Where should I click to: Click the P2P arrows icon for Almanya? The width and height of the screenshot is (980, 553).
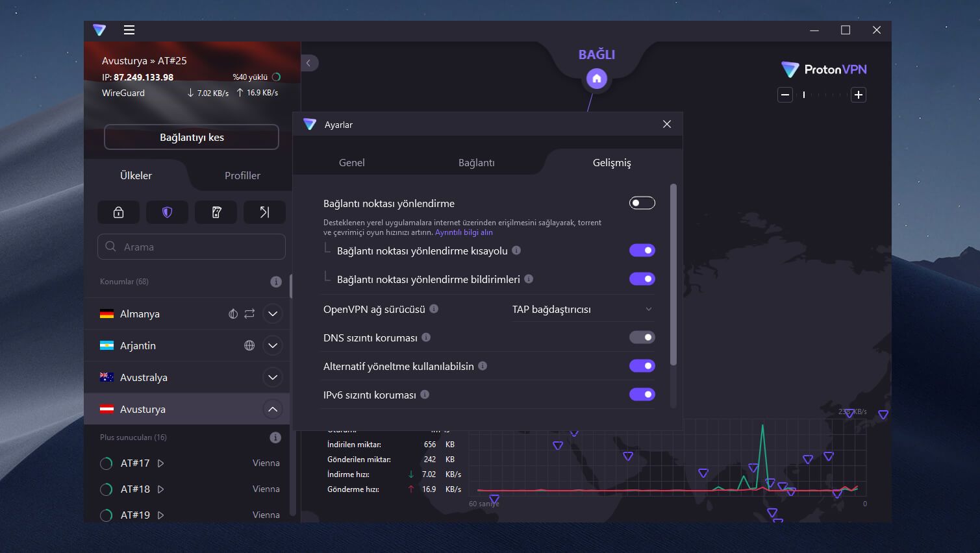[x=249, y=313]
